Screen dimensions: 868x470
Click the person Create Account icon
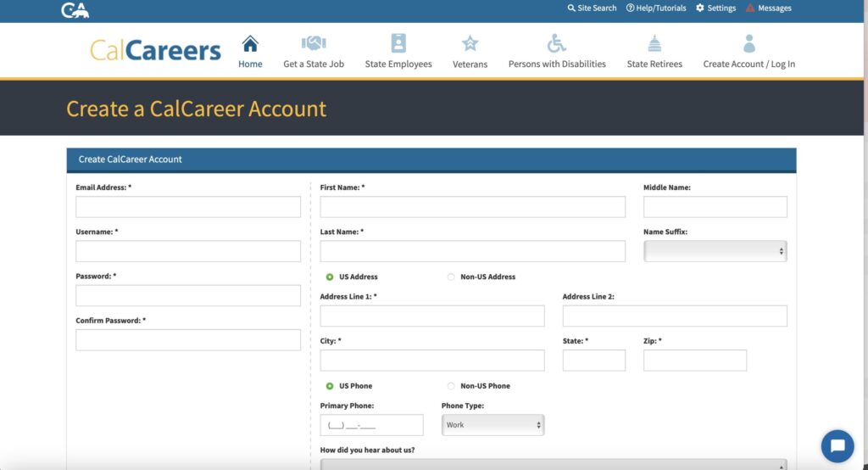point(749,43)
